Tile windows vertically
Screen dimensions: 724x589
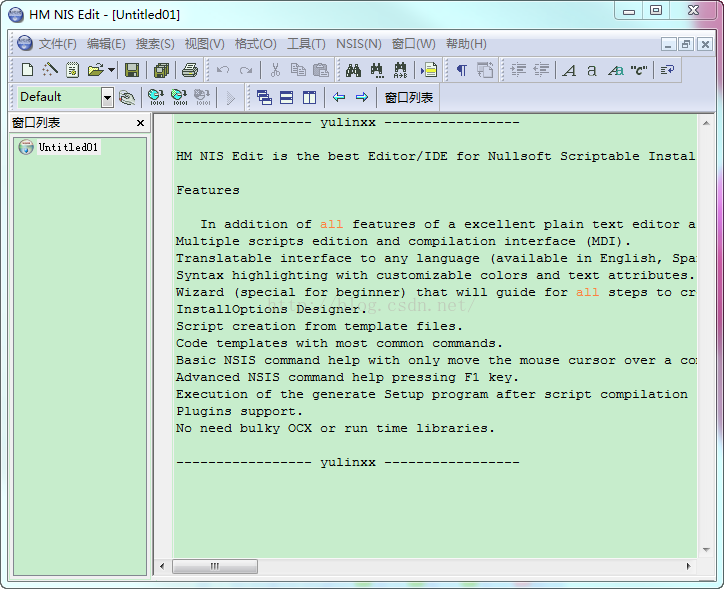tap(309, 97)
